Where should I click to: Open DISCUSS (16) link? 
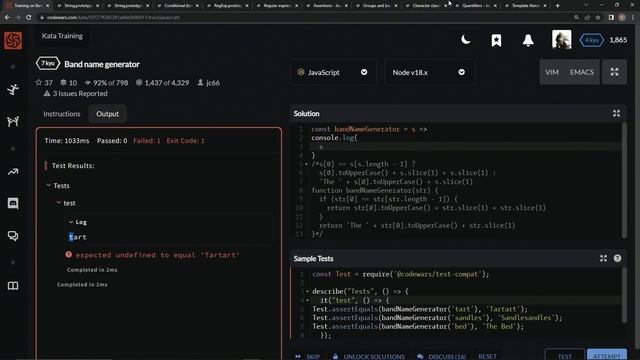(x=442, y=356)
